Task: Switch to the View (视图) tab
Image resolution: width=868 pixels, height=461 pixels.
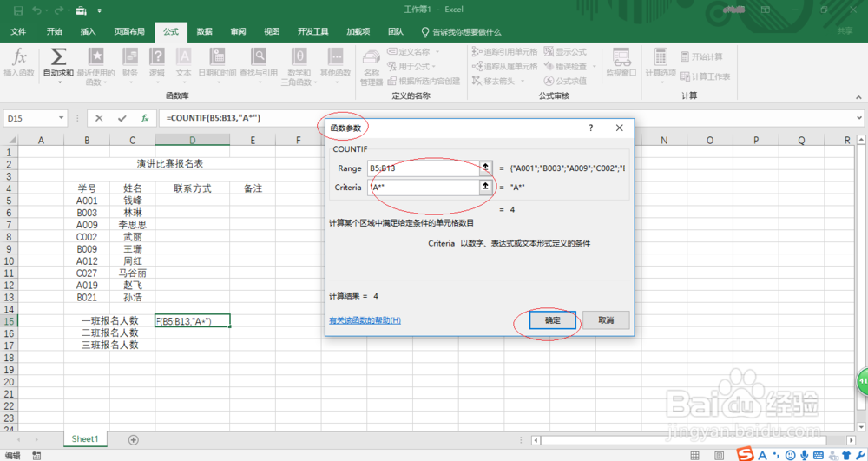Action: click(272, 31)
